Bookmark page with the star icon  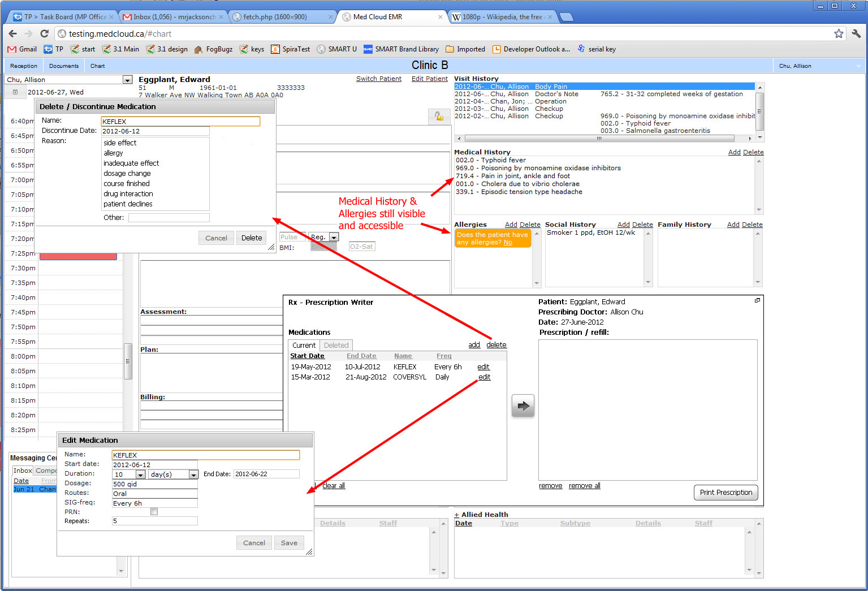tap(839, 34)
